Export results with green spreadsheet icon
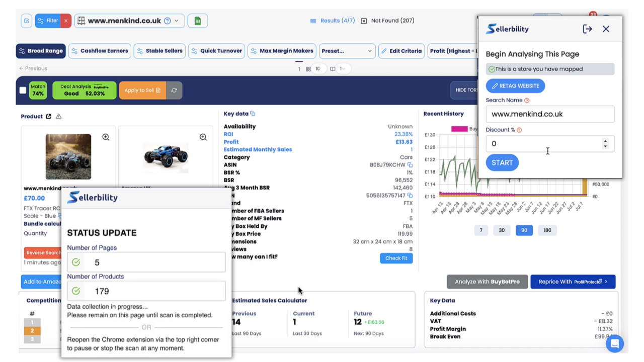This screenshot has width=644, height=362. pyautogui.click(x=198, y=21)
